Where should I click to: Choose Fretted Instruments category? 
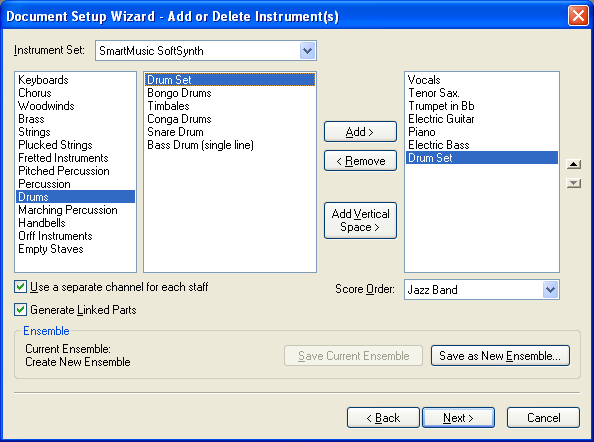63,158
